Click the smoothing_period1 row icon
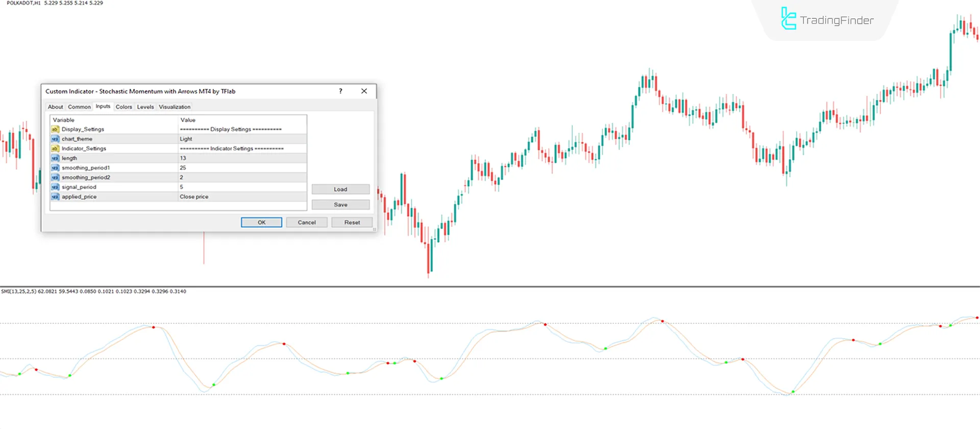Screen dimensions: 980x429 coord(55,168)
